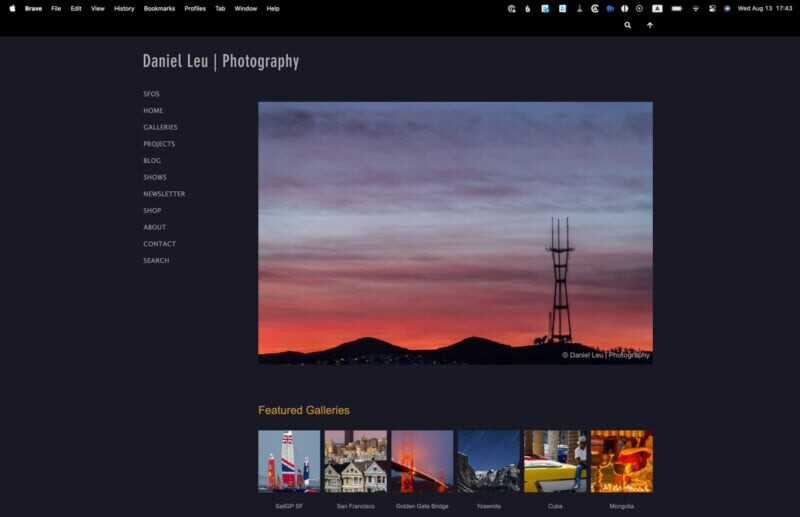The image size is (800, 517).
Task: Open Siri from the menu bar
Action: click(x=727, y=8)
